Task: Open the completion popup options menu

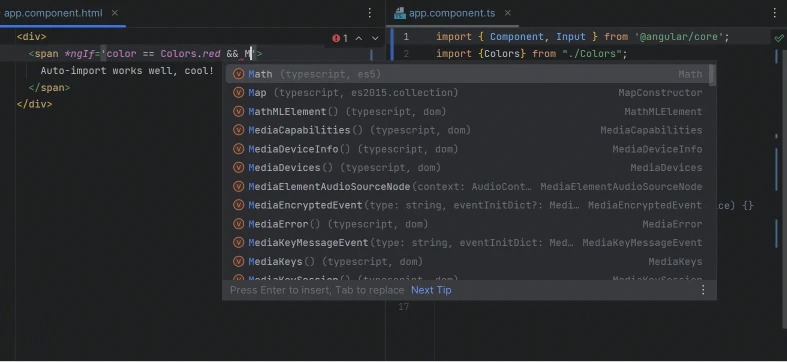Action: click(703, 290)
